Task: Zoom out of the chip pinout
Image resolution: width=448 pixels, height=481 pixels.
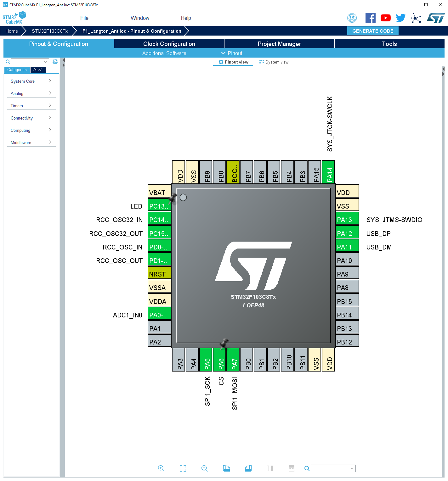Action: (205, 468)
